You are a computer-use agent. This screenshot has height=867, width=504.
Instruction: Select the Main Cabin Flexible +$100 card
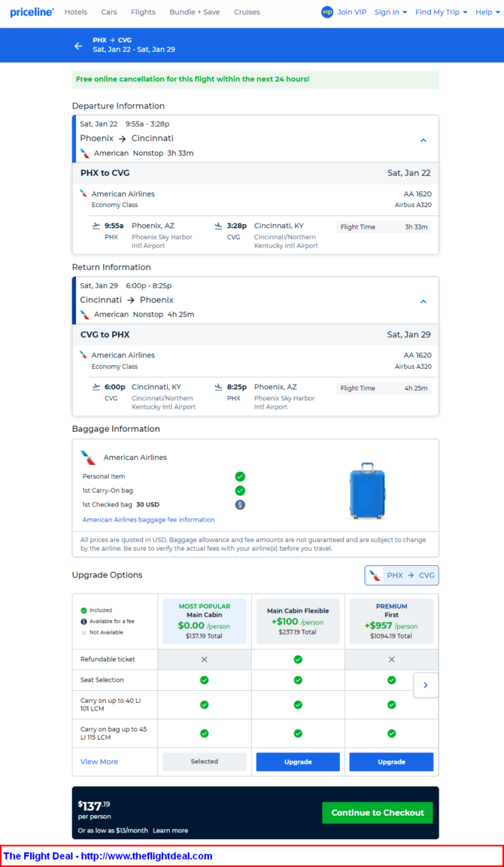coord(298,621)
